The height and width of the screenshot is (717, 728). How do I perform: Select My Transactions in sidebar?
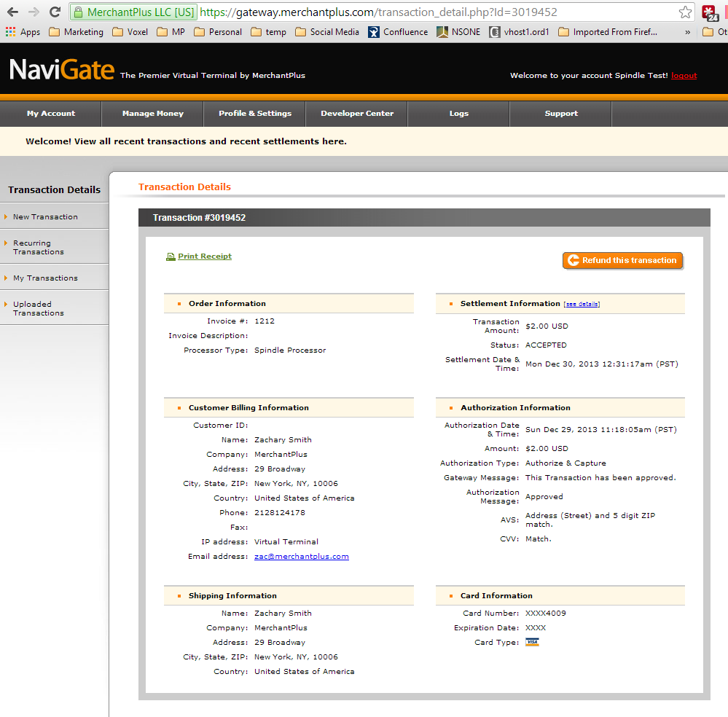click(45, 278)
